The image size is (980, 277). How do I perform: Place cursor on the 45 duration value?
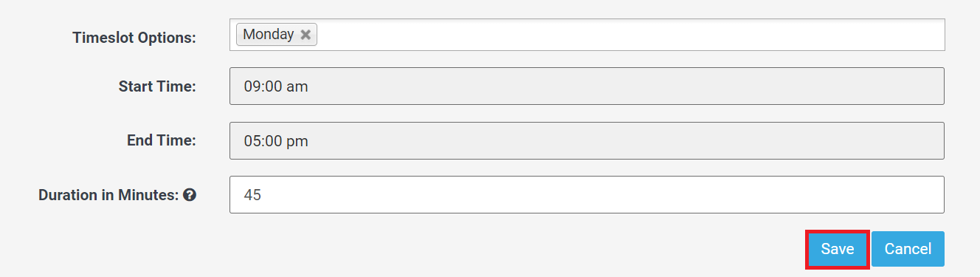pyautogui.click(x=252, y=195)
